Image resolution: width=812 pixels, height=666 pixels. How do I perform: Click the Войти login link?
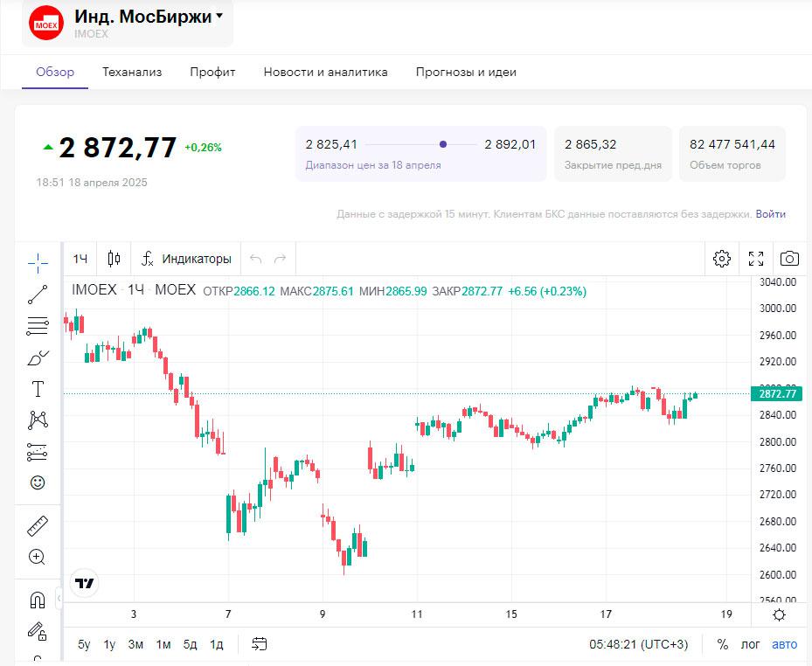point(771,214)
